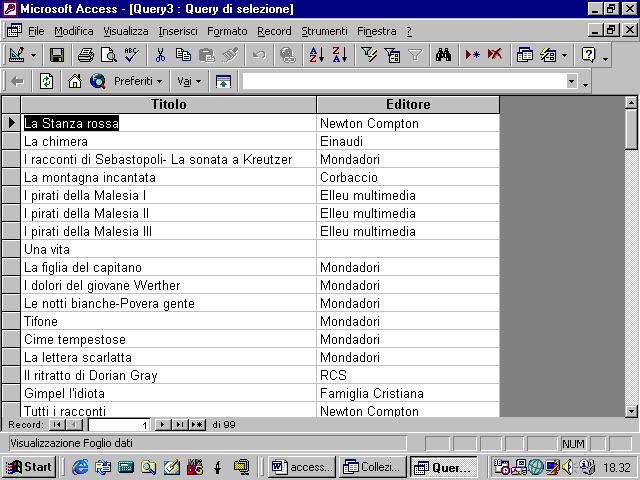Open the File menu
The image size is (640, 480).
36,31
